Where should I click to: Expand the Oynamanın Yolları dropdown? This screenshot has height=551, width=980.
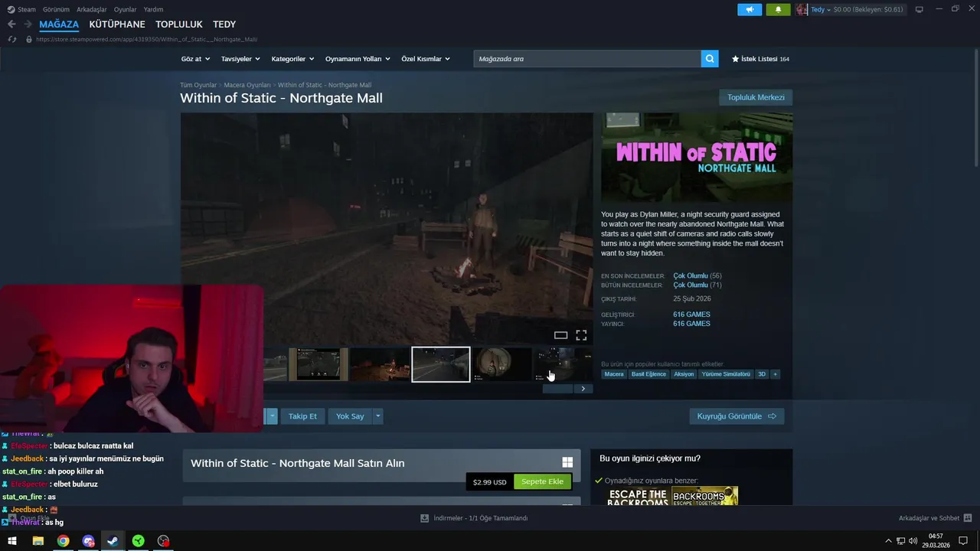click(358, 59)
